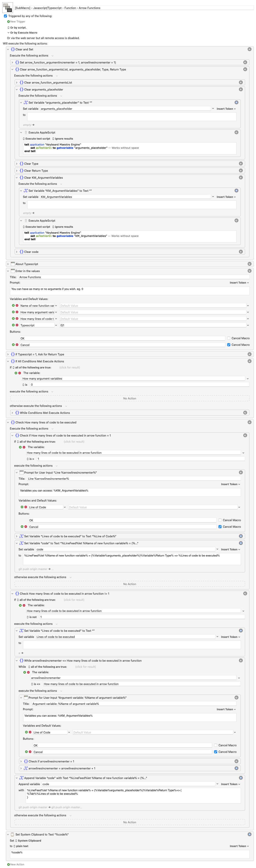This screenshot has width=256, height=868.
Task: Open gear menu for Set System Clipboard action
Action: coord(249,834)
